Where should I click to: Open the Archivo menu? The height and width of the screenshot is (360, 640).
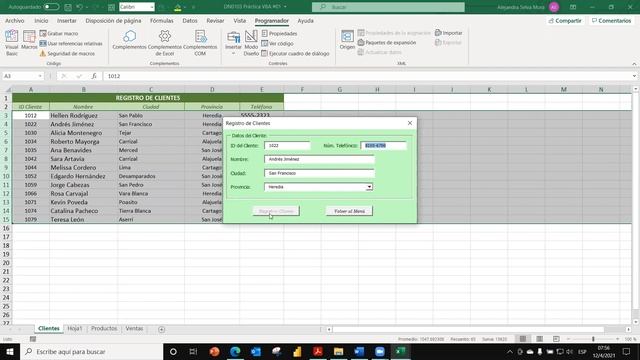tap(15, 20)
